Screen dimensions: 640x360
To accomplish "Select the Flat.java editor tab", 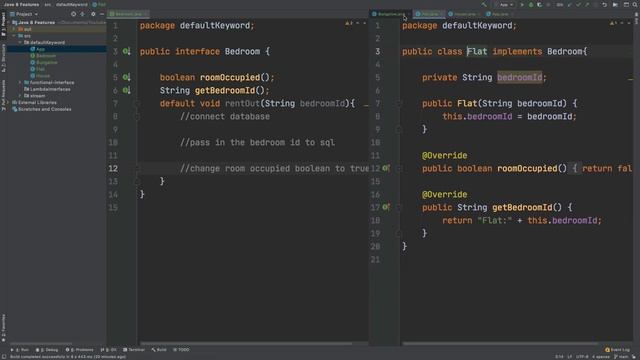I will (x=429, y=14).
